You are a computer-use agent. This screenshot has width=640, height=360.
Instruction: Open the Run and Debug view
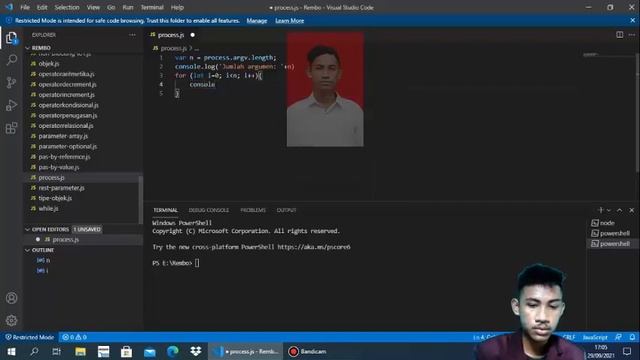click(11, 105)
